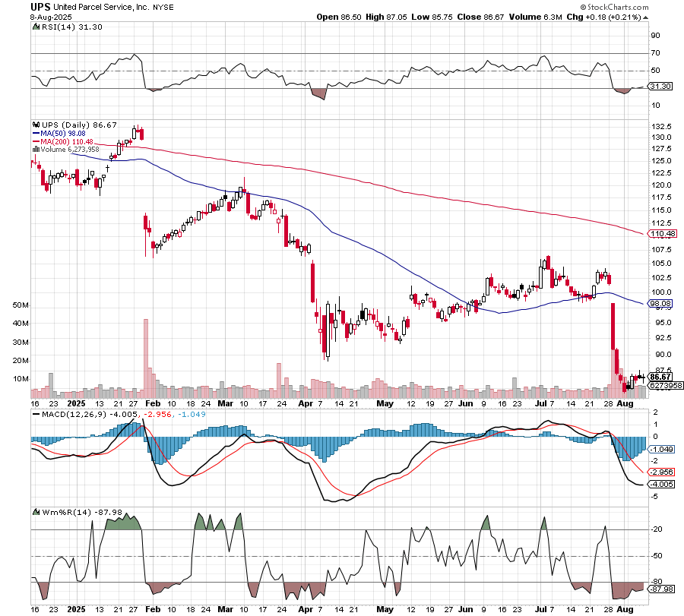684x616 pixels.
Task: Click the RSI(14) indicator panel icon
Action: click(x=36, y=27)
